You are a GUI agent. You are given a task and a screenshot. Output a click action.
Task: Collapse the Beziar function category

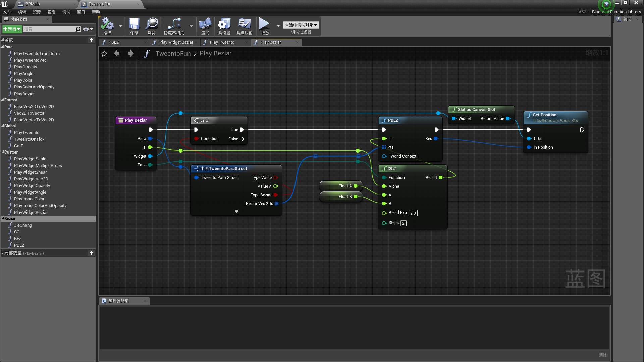coord(3,219)
